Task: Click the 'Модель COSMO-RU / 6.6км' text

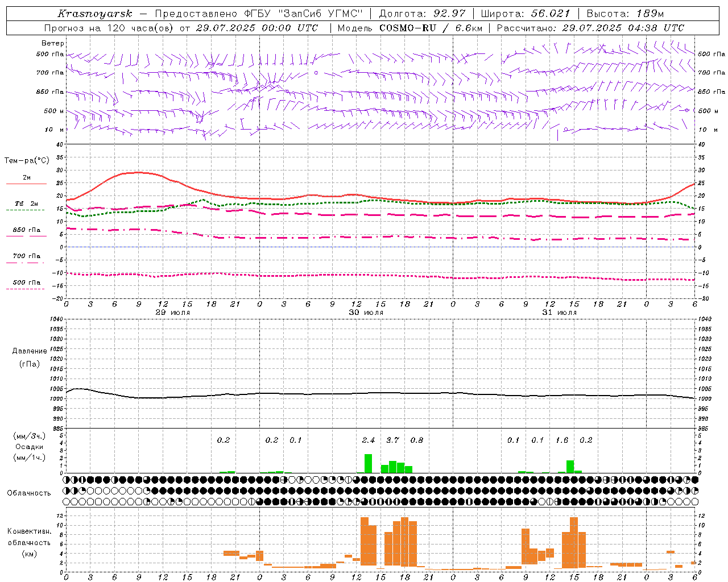Action: (x=409, y=28)
